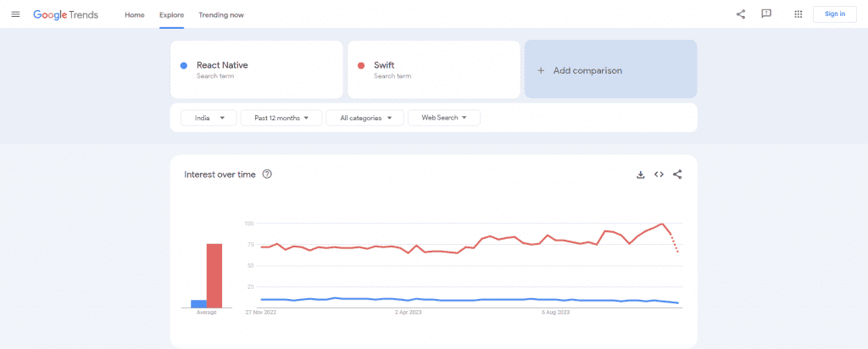868x349 pixels.
Task: Click the embed code icon on chart
Action: coord(659,174)
